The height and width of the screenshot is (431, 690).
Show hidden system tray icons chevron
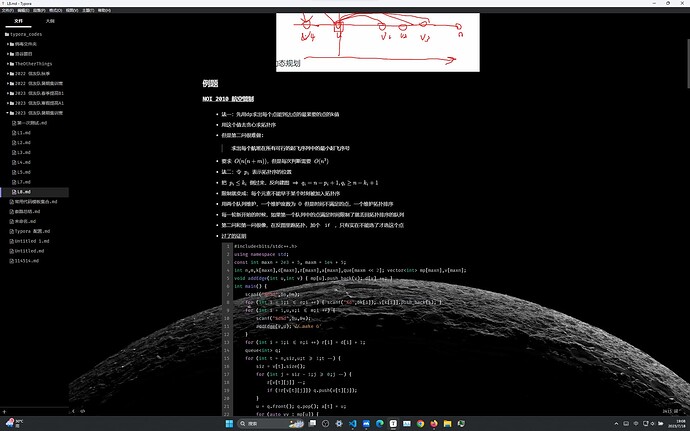pos(616,424)
